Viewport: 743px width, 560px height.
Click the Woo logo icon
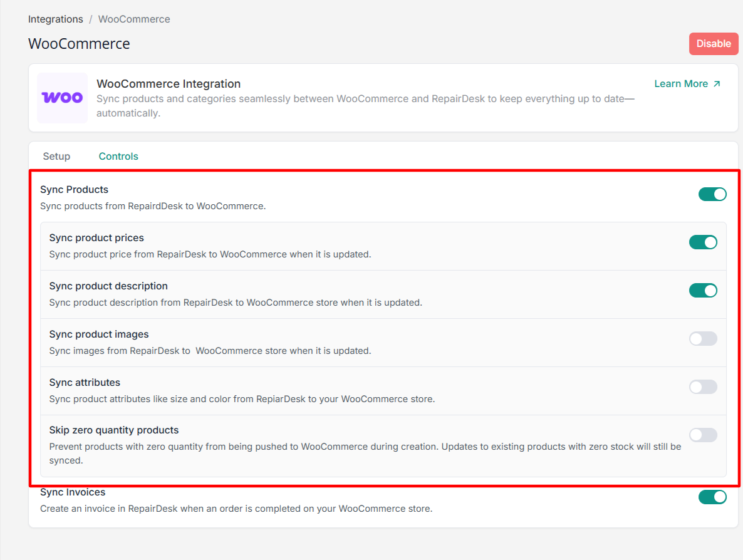[62, 98]
